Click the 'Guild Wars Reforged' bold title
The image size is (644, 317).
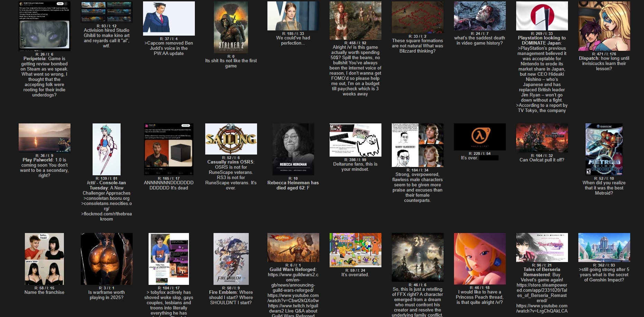pos(293,269)
